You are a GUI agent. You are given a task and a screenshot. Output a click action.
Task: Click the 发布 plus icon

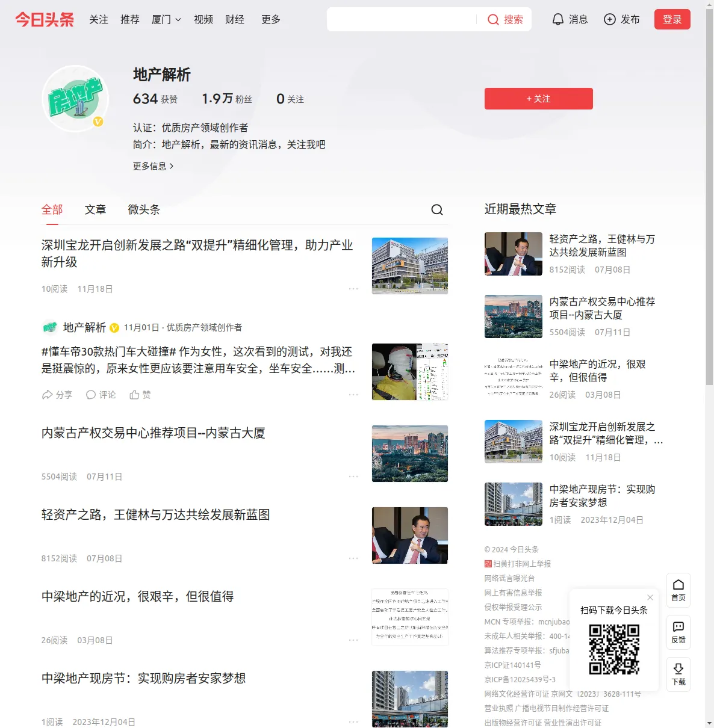click(610, 19)
